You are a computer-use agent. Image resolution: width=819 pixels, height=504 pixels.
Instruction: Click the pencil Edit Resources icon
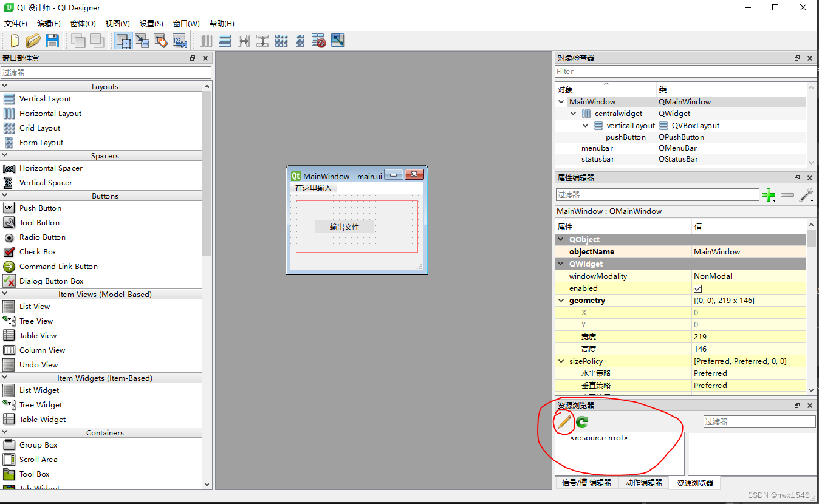[564, 421]
